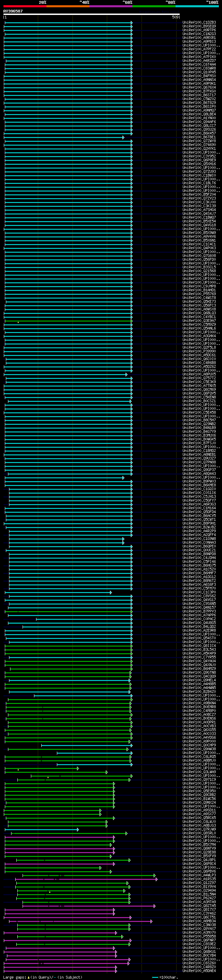Select hit UniRef100_O74690

pyautogui.click(x=199, y=145)
